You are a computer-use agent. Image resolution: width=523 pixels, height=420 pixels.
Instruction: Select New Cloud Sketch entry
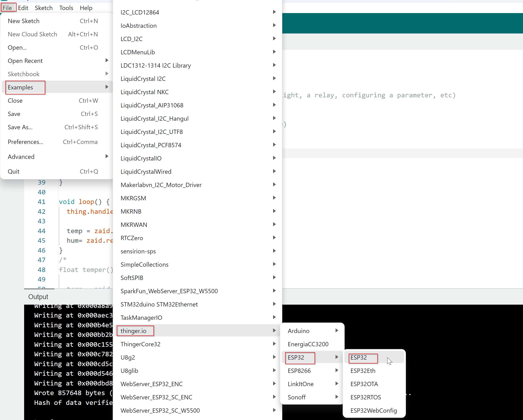point(57,34)
